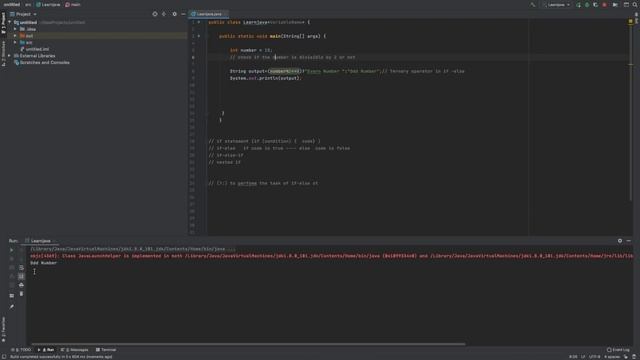Click the tool window quick access icon in status bar
This screenshot has width=640, height=360.
(x=4, y=357)
